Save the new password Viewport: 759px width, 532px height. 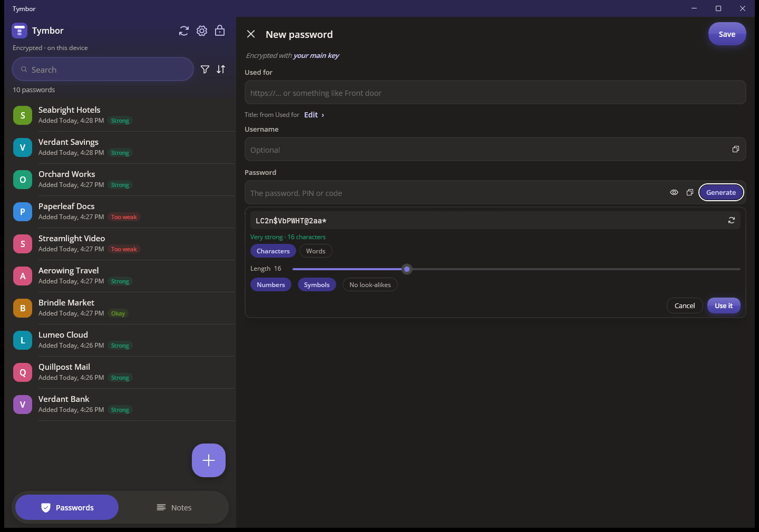tap(727, 34)
